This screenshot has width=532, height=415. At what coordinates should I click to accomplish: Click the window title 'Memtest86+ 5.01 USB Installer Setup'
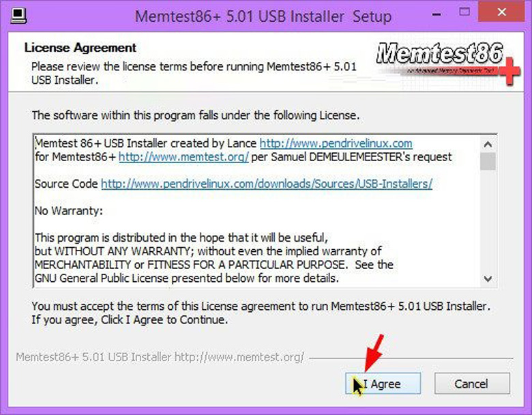pyautogui.click(x=263, y=16)
